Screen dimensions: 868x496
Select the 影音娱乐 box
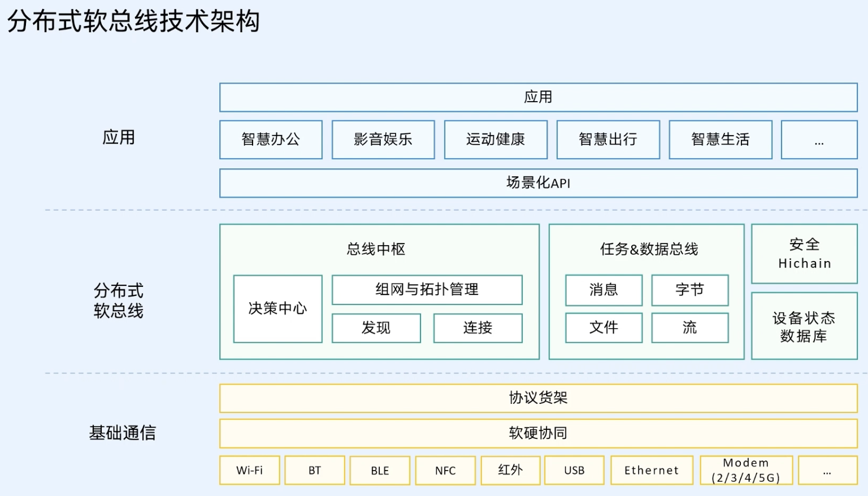coord(383,140)
